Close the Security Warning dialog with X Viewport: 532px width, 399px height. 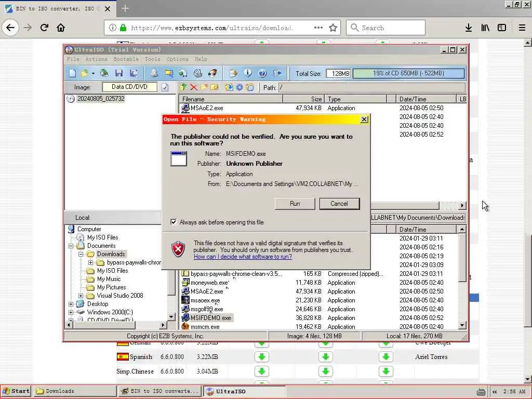[364, 119]
